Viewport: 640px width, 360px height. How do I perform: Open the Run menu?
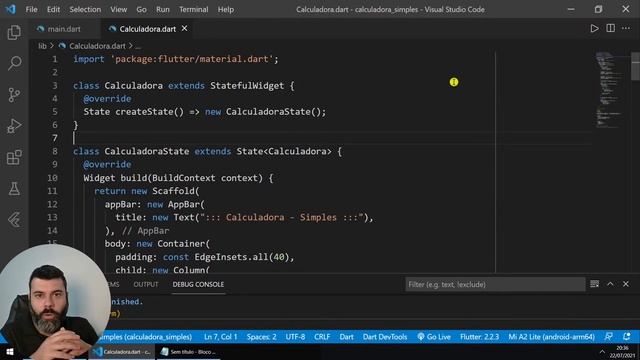[162, 9]
